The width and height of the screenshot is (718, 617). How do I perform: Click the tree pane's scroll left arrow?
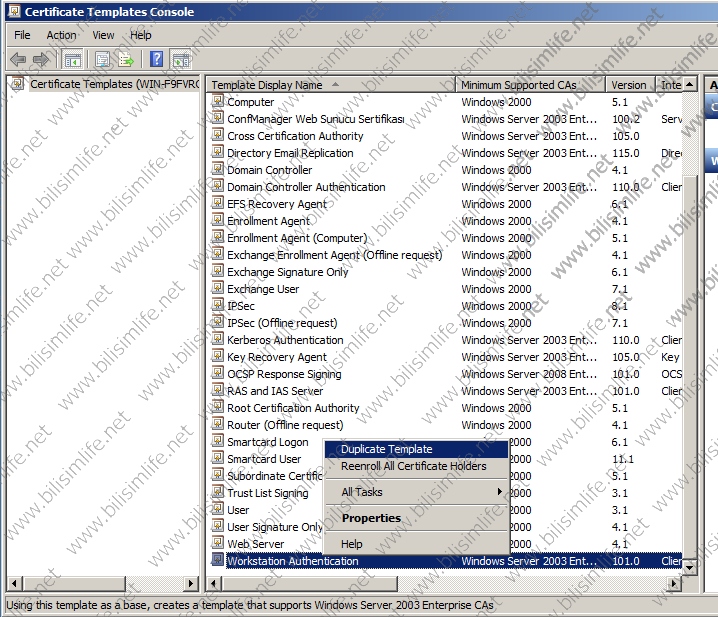point(15,584)
